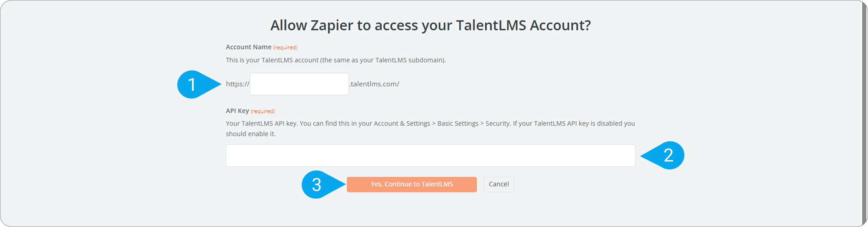The width and height of the screenshot is (868, 227).
Task: Click the TalentLMS subdomain description sentence
Action: coord(336,60)
